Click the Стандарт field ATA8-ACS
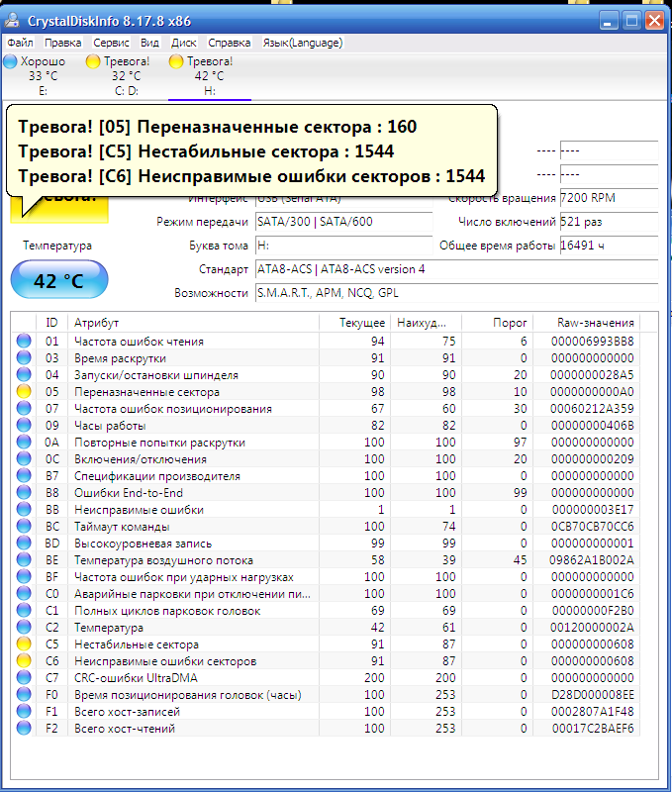This screenshot has height=792, width=672. coord(457,269)
